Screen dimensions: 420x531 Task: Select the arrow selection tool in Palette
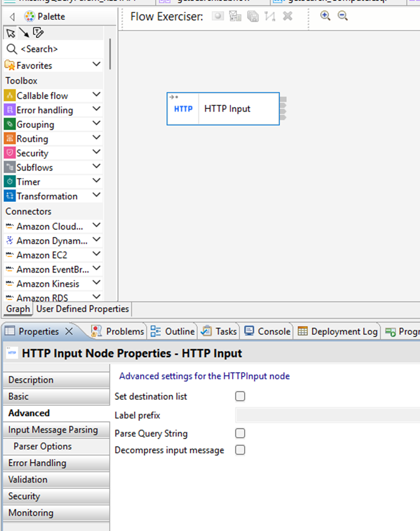(10, 33)
